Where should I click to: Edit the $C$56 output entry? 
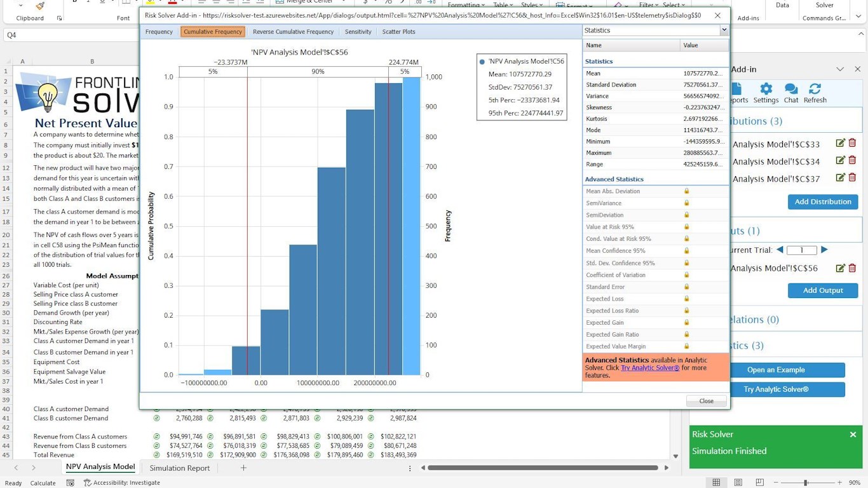pos(841,268)
